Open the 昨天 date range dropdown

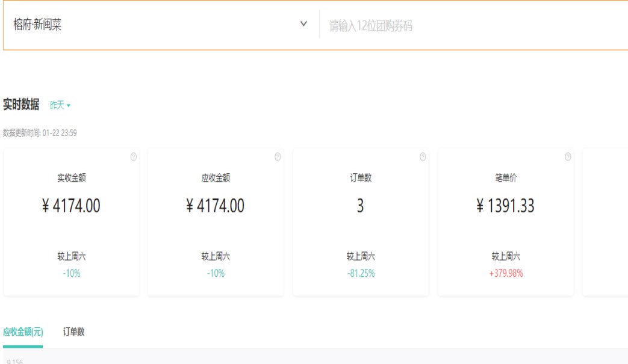pyautogui.click(x=60, y=105)
